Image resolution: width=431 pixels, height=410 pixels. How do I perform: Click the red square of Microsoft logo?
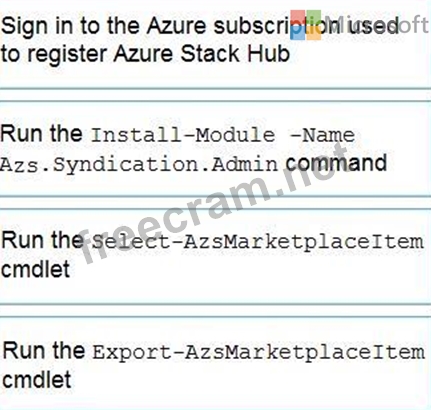pos(297,17)
